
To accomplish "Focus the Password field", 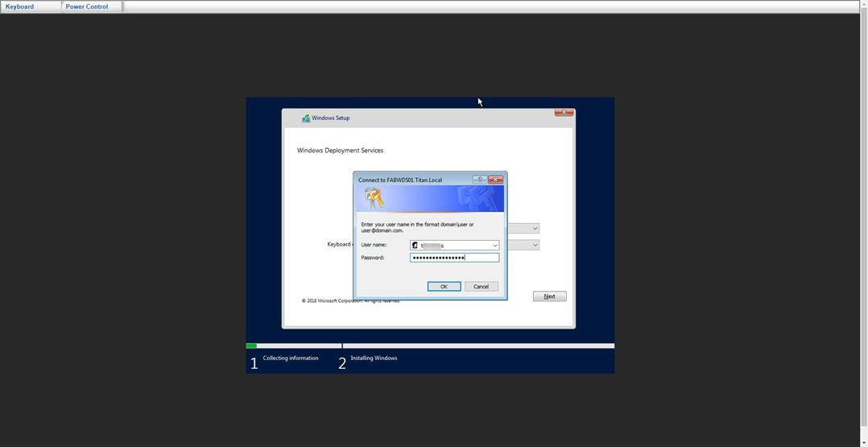I will (454, 258).
